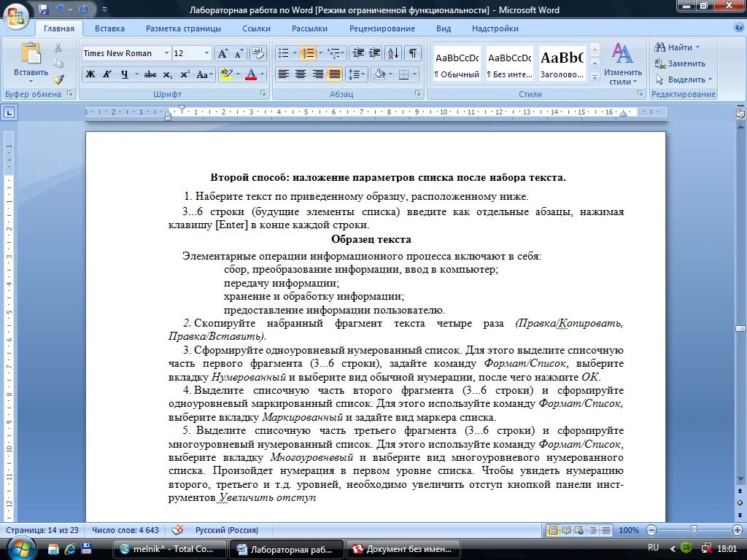Switch to Вид tab
The width and height of the screenshot is (747, 560).
(444, 28)
